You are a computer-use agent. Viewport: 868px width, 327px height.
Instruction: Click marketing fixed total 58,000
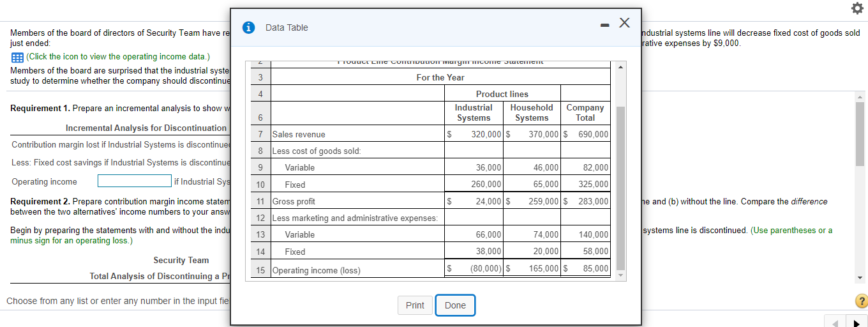[595, 252]
